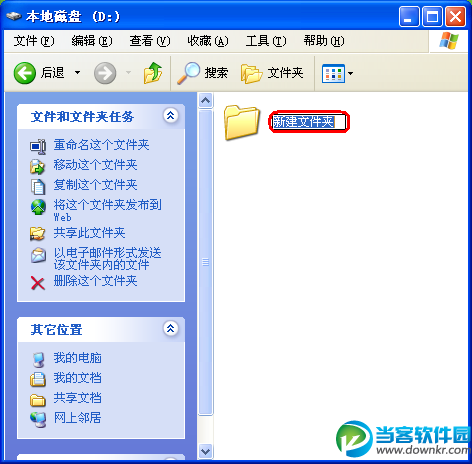Open the 文件(F) menu
472x464 pixels.
click(x=34, y=41)
